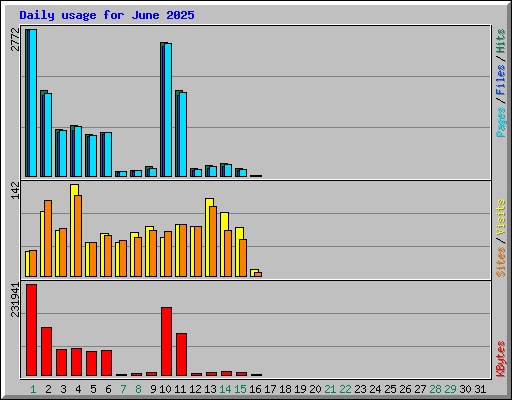This screenshot has width=512, height=400.
Task: Click the green Hits legend label
Action: click(500, 41)
